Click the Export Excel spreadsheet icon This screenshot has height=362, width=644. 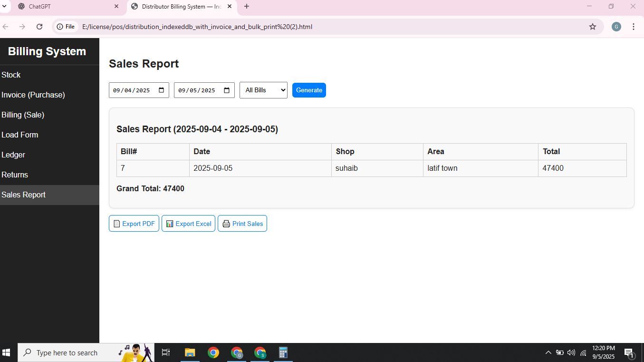pos(170,223)
